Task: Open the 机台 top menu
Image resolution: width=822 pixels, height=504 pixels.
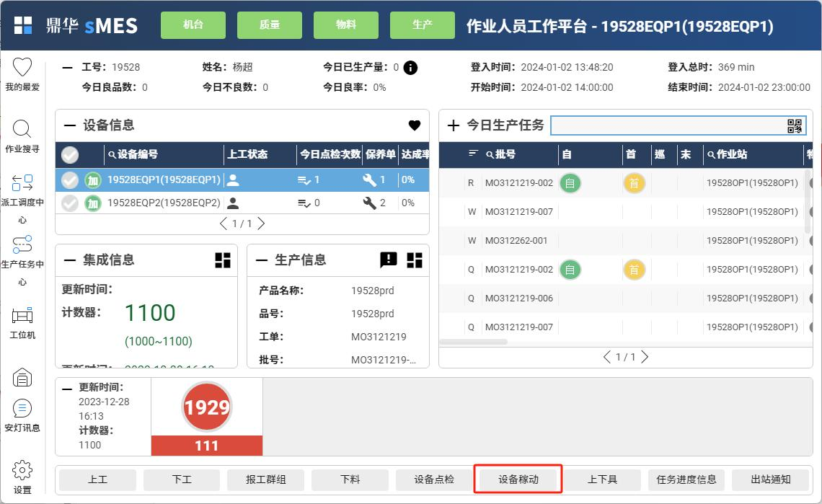Action: pyautogui.click(x=193, y=25)
